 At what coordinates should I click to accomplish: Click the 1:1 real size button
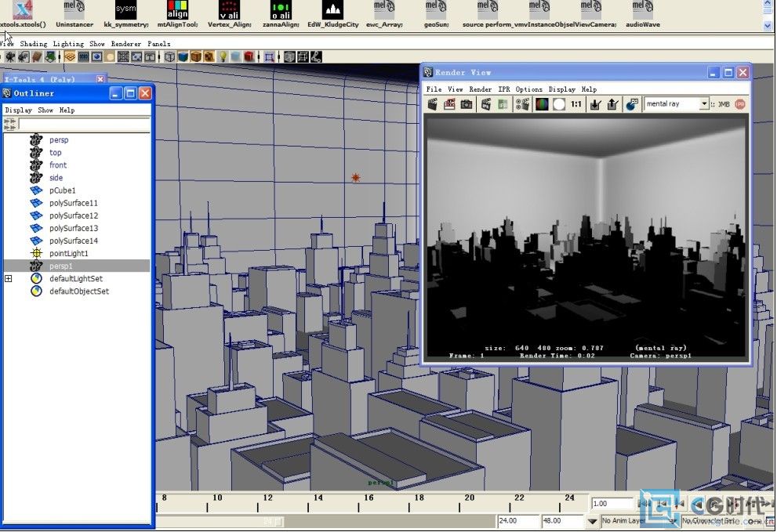tap(575, 104)
